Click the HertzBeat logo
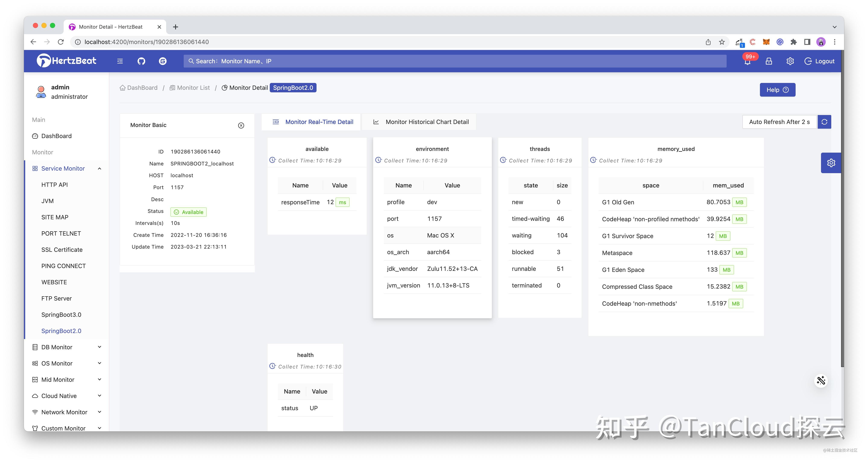Screen dimensions: 868x463 tap(66, 61)
